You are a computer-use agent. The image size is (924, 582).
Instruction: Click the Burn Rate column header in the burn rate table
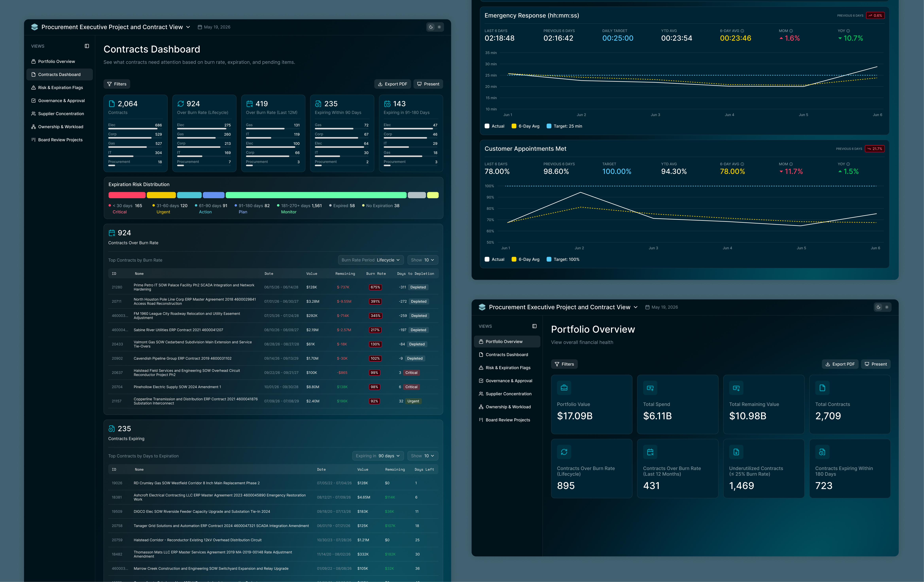376,274
